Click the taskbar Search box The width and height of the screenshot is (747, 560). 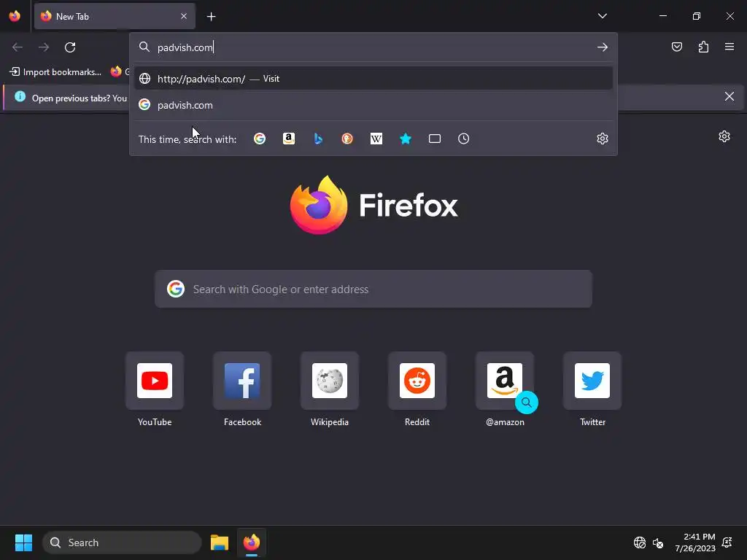coord(122,542)
